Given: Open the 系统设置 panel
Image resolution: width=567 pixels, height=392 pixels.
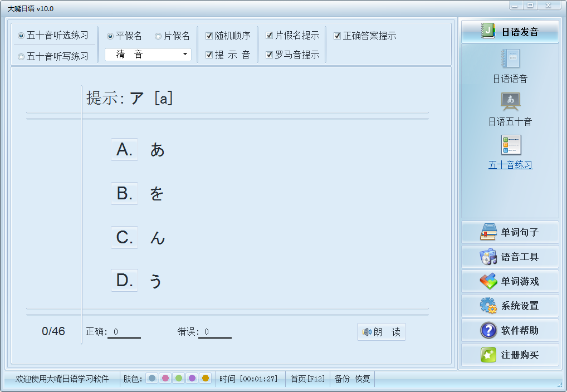Looking at the screenshot, I should tap(510, 306).
